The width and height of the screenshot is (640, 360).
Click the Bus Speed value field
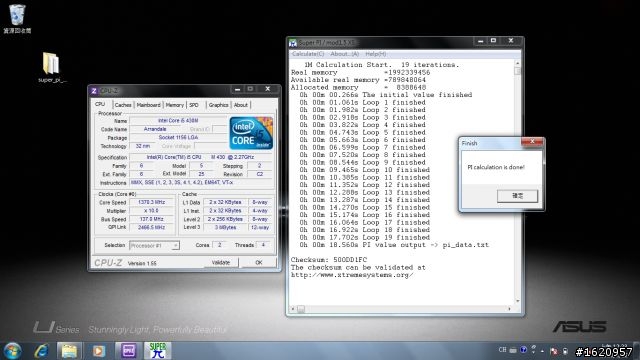point(151,219)
